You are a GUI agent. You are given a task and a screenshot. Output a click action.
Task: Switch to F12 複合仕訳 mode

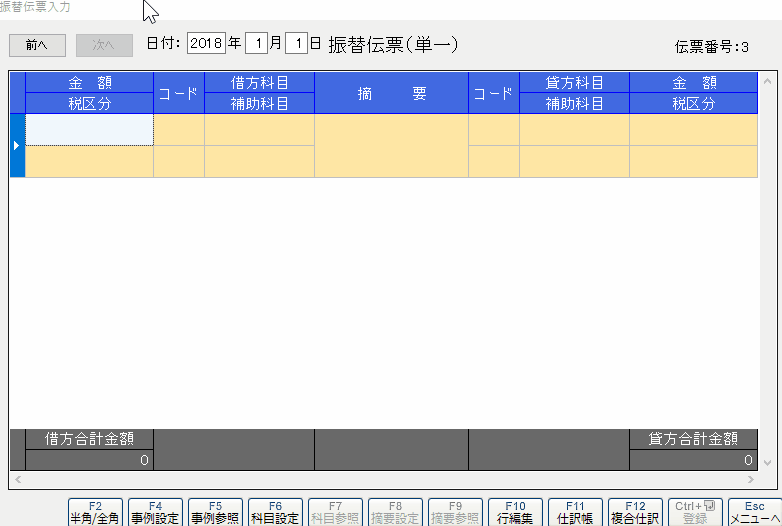click(635, 512)
